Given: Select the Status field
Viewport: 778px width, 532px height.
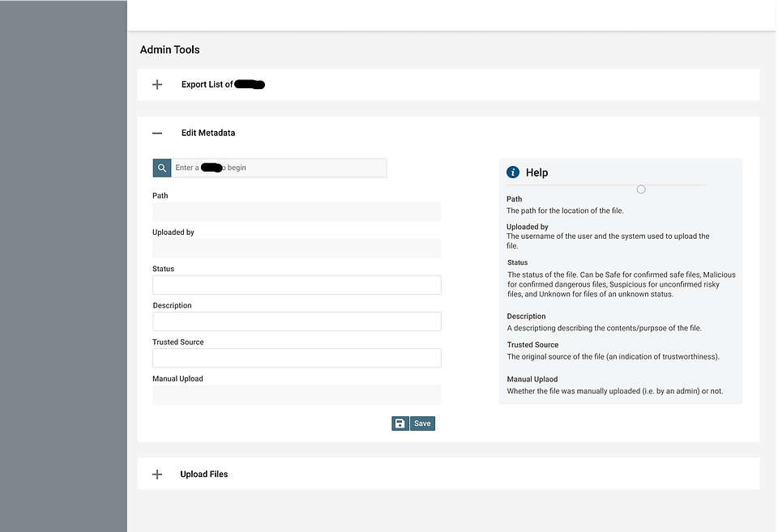Looking at the screenshot, I should coord(297,284).
